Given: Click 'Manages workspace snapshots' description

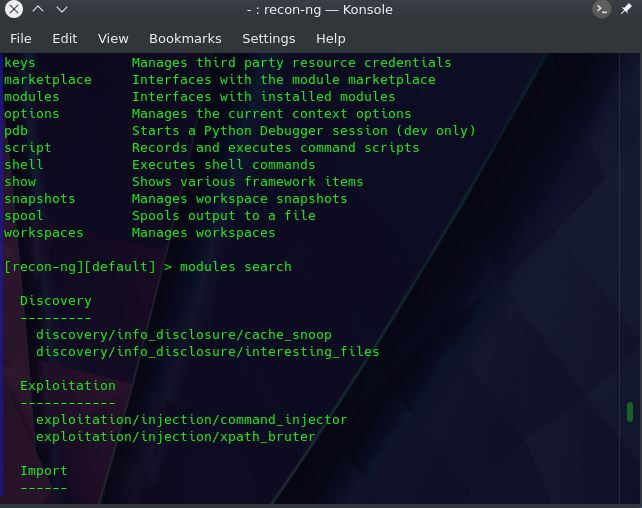Looking at the screenshot, I should click(x=239, y=199).
